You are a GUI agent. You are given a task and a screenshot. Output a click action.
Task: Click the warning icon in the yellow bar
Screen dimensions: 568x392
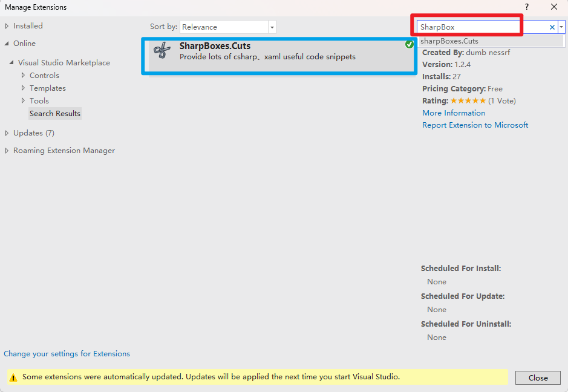click(x=13, y=377)
